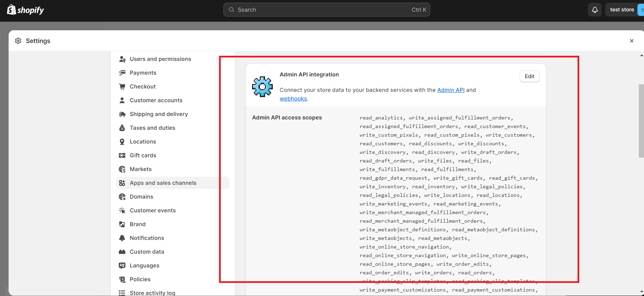Click Edit on Admin API integration
This screenshot has height=296, width=644.
click(529, 76)
